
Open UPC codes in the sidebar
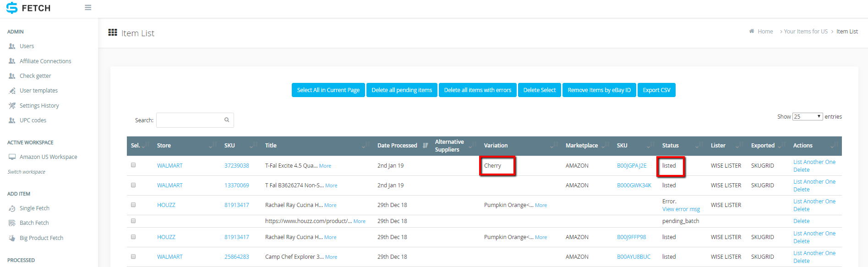(33, 120)
